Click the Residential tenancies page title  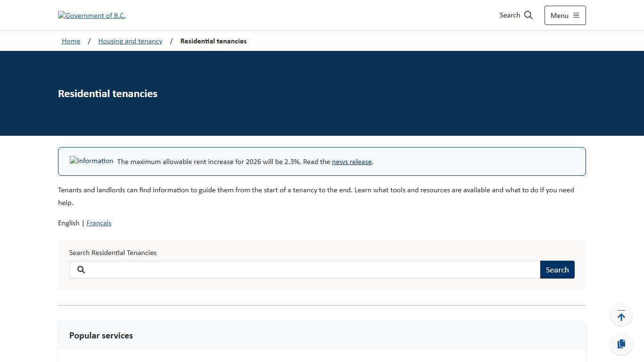(x=107, y=93)
